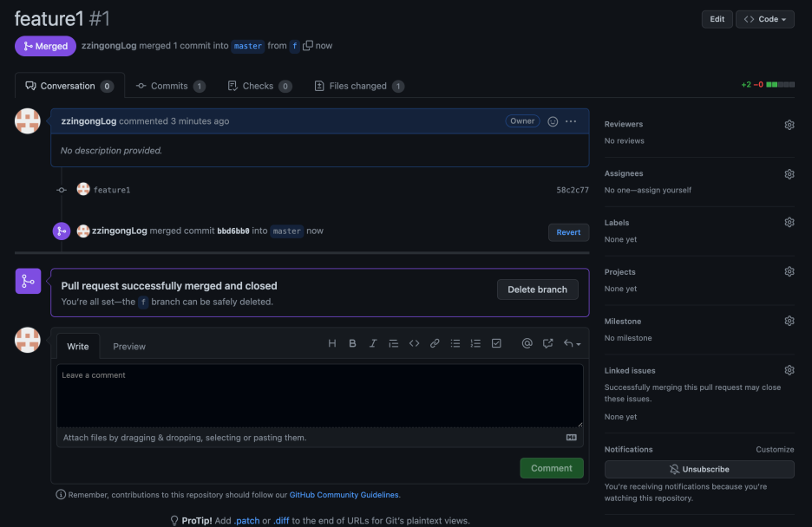Open the Commits tab
Image resolution: width=812 pixels, height=527 pixels.
(170, 86)
